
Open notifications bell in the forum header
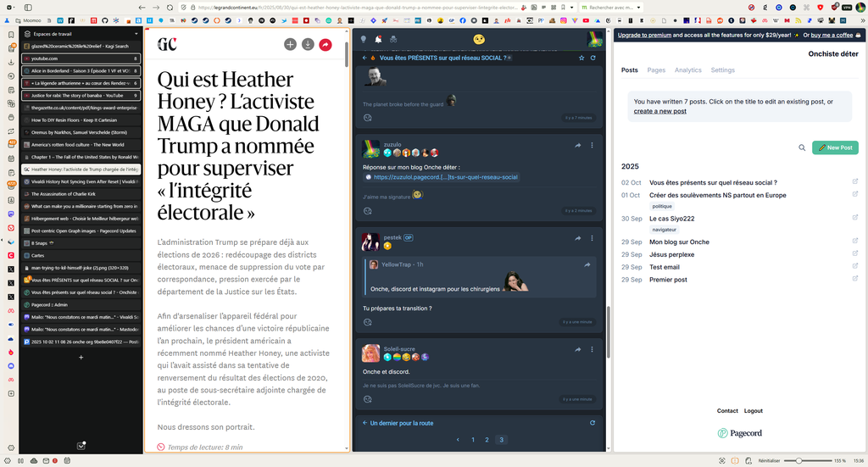pos(378,39)
